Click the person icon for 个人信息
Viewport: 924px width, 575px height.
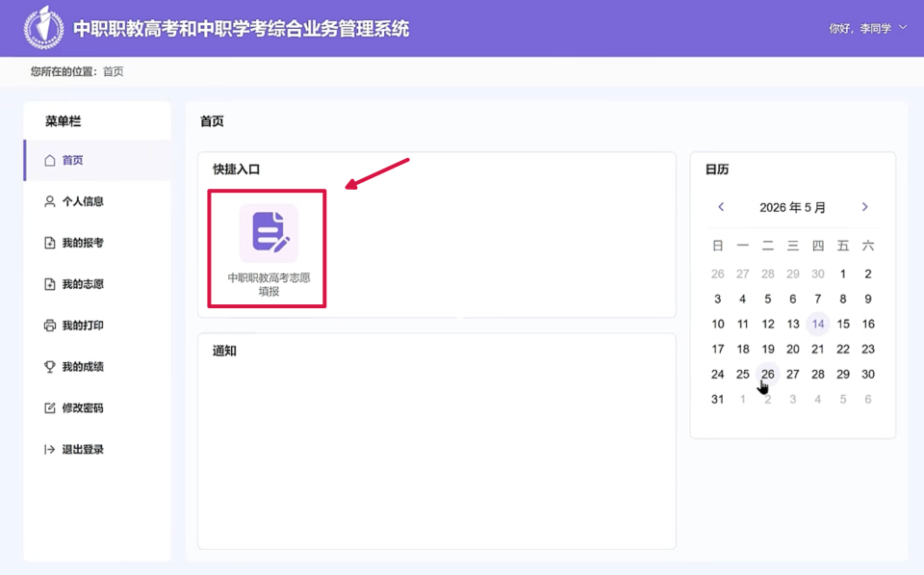[x=49, y=201]
